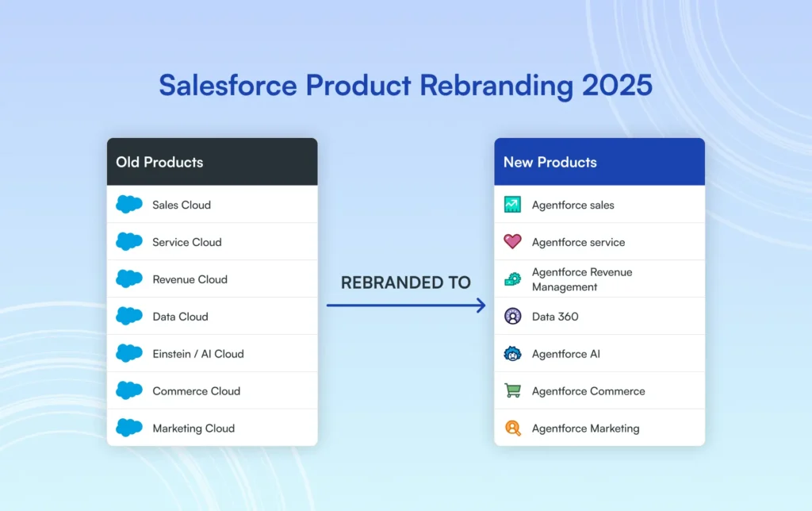
Task: Select the money icon beside Agentforce Revenue Management
Action: click(511, 279)
